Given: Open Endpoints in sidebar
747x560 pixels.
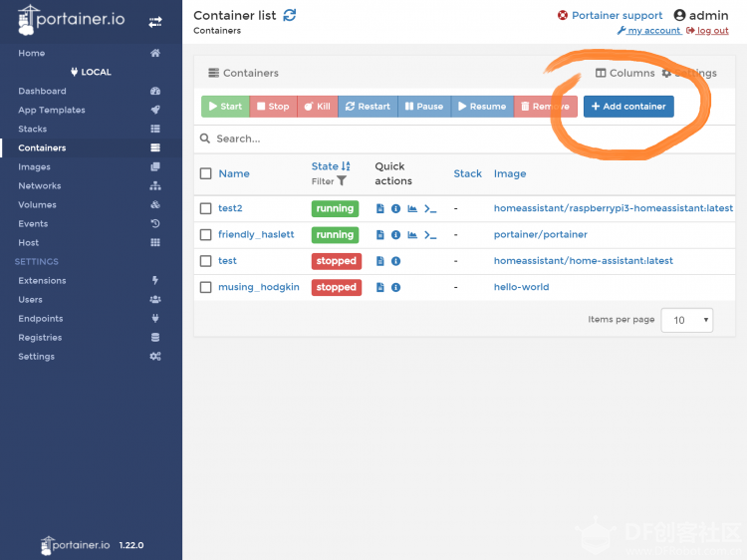Looking at the screenshot, I should pos(91,319).
